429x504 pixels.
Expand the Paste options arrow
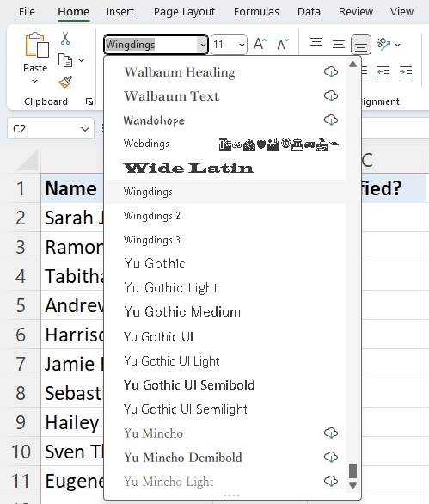[34, 82]
